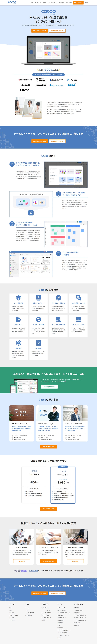Click the footer セキュリティ link
The height and width of the screenshot is (644, 97).
pos(12,620)
